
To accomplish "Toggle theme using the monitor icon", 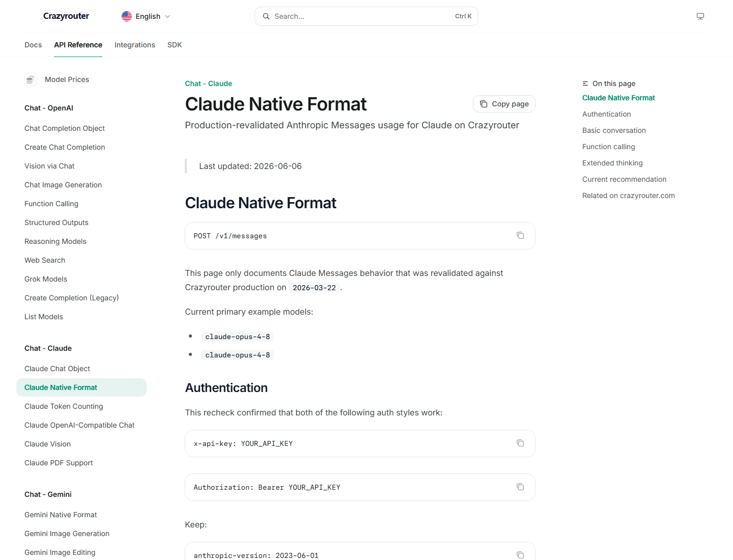I will 700,16.
